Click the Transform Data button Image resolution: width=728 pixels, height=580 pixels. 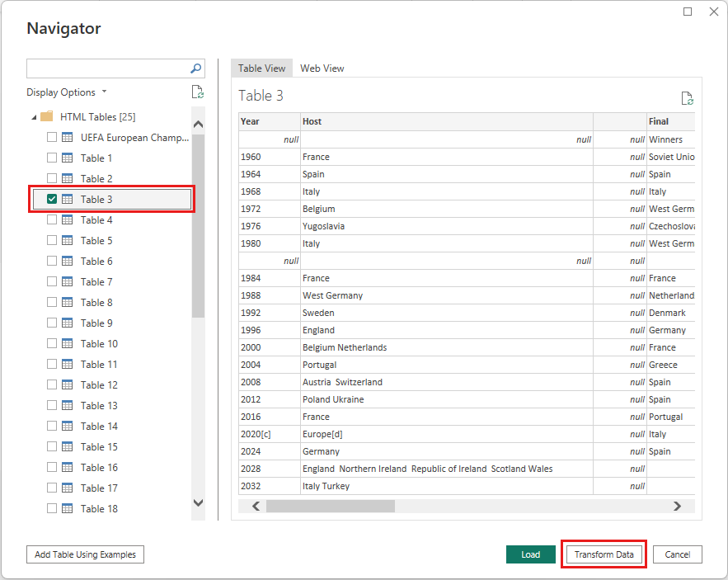coord(604,554)
